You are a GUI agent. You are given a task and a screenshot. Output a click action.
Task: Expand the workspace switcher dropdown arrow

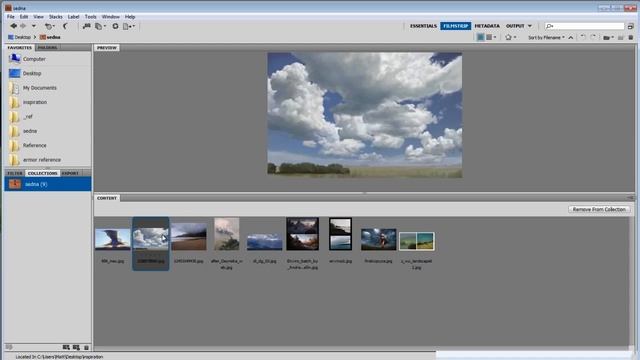(x=530, y=26)
